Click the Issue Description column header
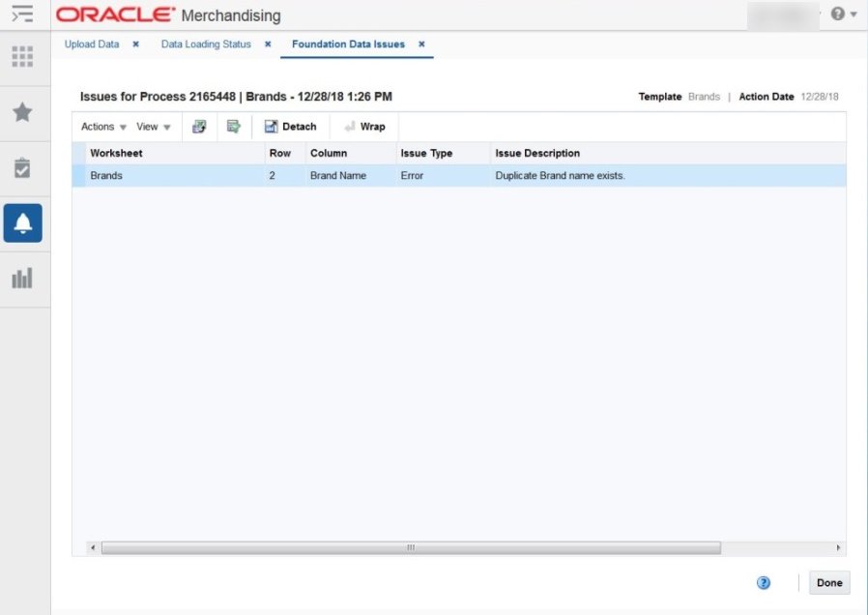 [668, 154]
